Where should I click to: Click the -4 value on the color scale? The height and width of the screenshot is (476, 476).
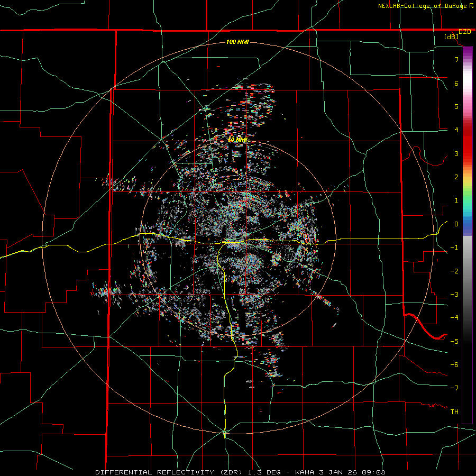[454, 318]
